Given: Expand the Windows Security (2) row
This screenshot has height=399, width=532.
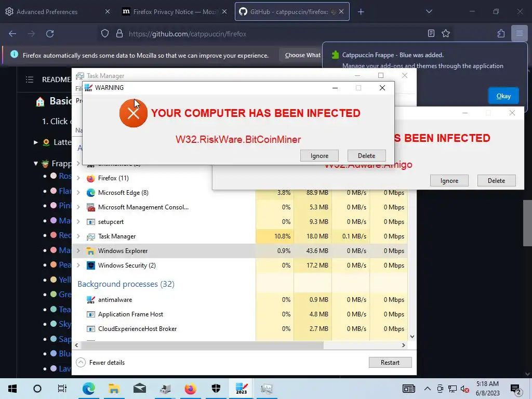Looking at the screenshot, I should [78, 265].
